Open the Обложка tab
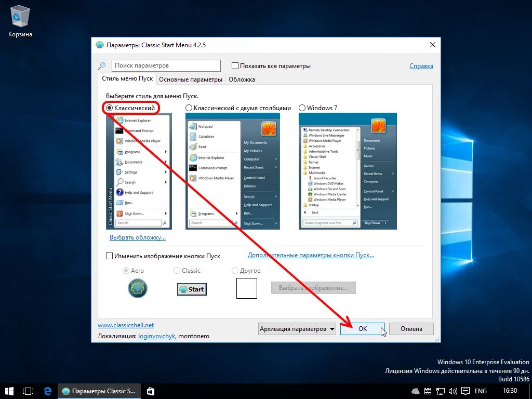 click(242, 79)
